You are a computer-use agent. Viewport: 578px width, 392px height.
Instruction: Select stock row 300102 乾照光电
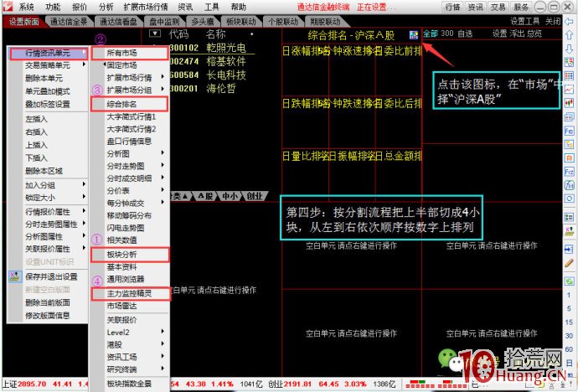[x=212, y=48]
